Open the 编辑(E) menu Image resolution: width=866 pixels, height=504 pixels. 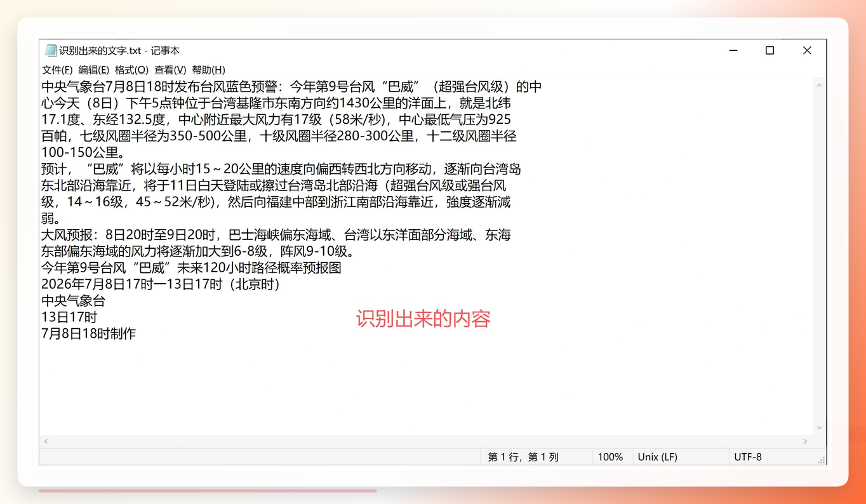tap(93, 70)
